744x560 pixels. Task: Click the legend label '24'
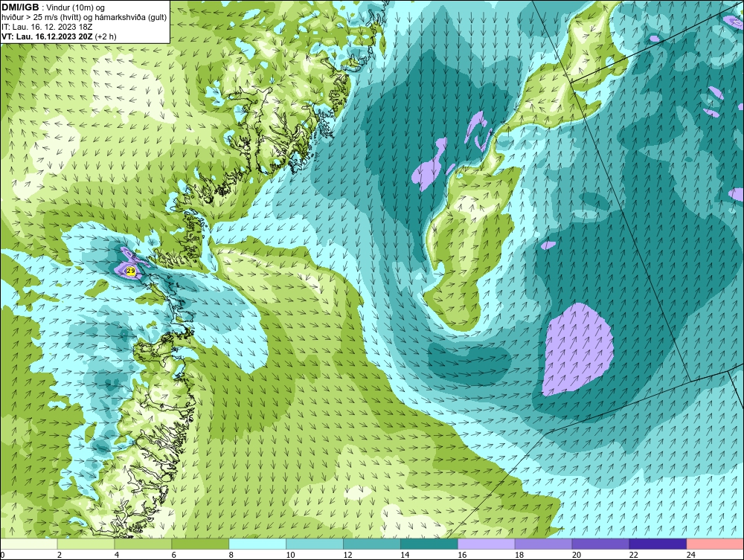(691, 555)
